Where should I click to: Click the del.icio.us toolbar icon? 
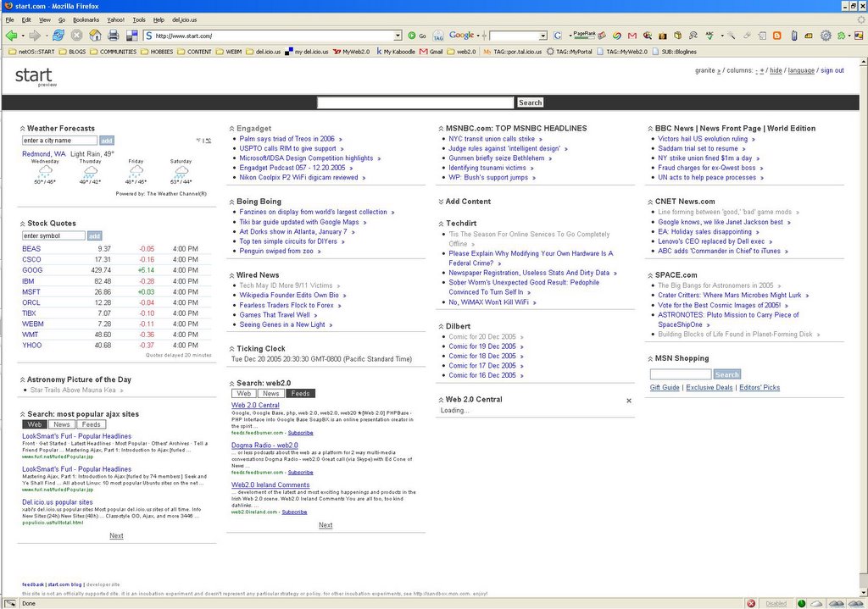(x=131, y=36)
